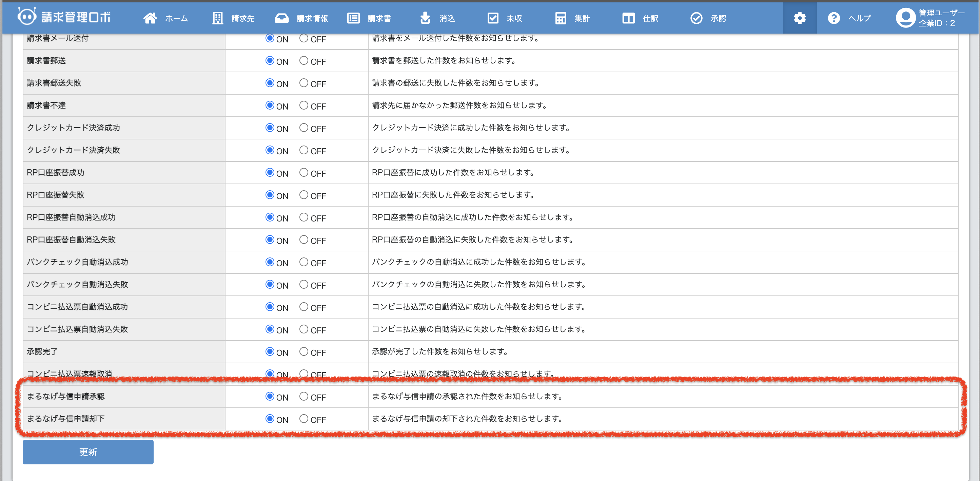Screen dimensions: 980x481
Task: Open the ヘルプ menu label
Action: pyautogui.click(x=859, y=18)
